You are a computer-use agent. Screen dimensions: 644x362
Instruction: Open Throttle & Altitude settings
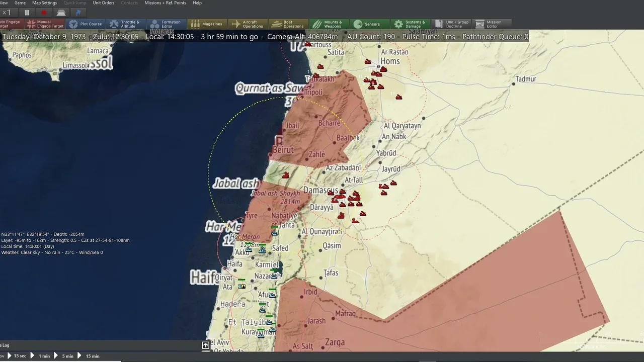coord(125,24)
